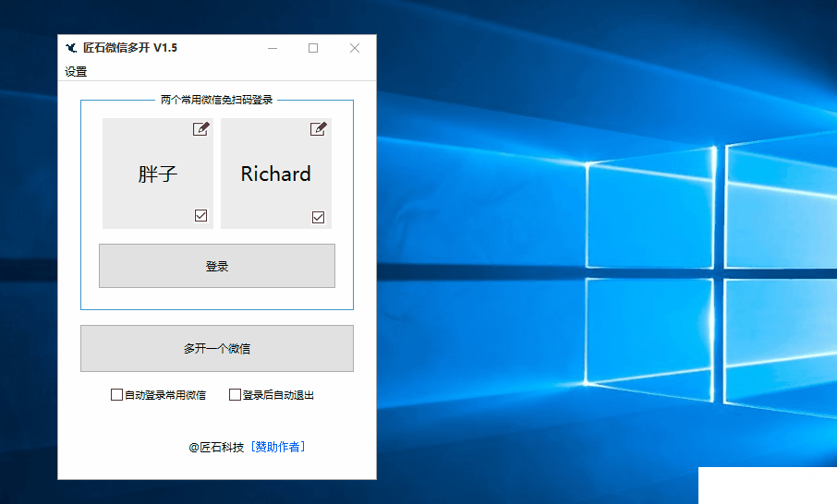
Task: Maximize the 匠石微信多开 window
Action: click(313, 48)
